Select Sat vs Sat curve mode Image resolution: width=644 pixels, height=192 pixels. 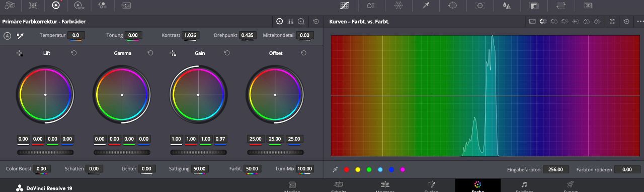pyautogui.click(x=586, y=22)
